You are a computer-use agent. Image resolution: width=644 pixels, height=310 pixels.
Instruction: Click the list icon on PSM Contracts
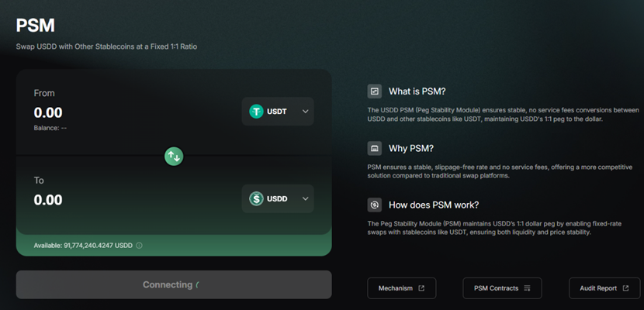coord(527,288)
